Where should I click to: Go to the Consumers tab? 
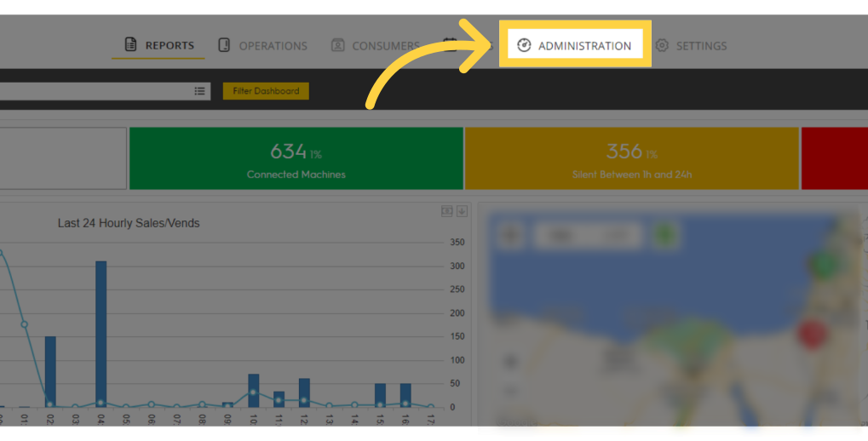coord(376,45)
